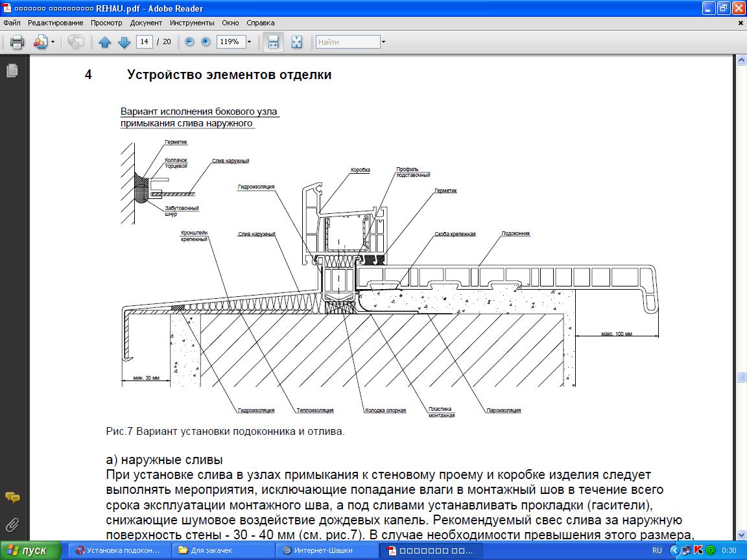Open the Редактирование menu
Image resolution: width=747 pixels, height=560 pixels.
[55, 23]
